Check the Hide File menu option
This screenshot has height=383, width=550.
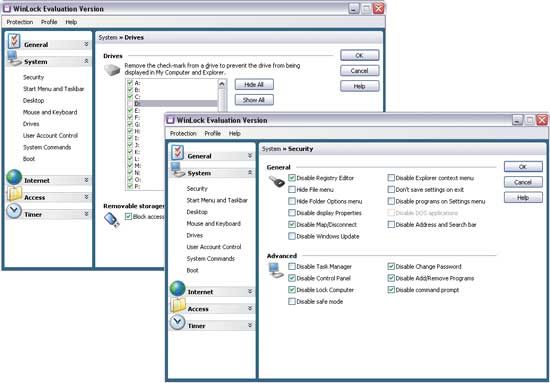click(292, 189)
